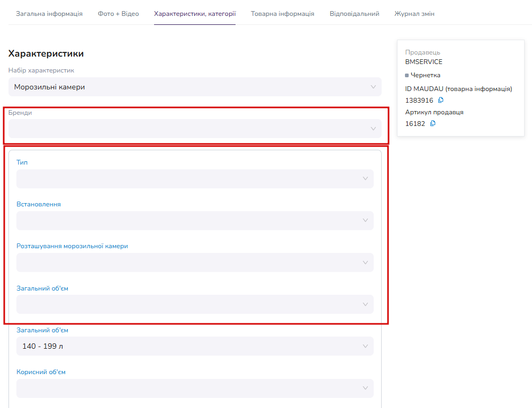Screen dimensions: 532x408
Task: Select the Характеристики, категорії tab
Action: [x=195, y=14]
